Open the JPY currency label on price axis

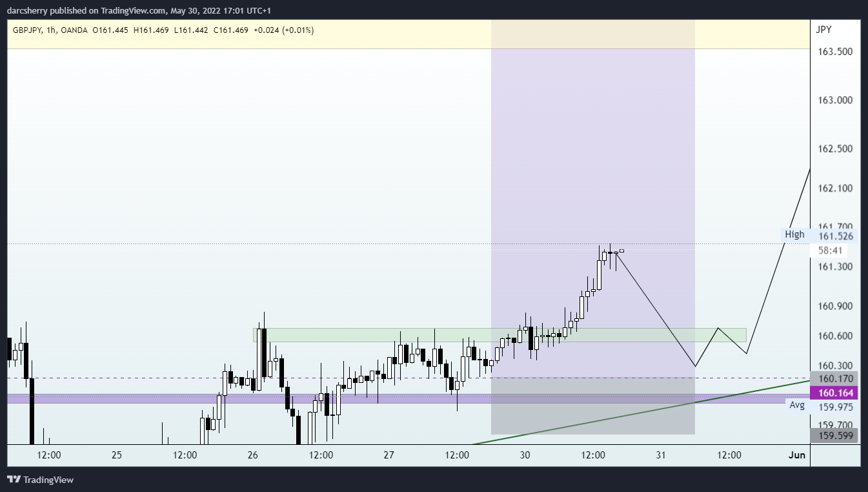click(823, 30)
